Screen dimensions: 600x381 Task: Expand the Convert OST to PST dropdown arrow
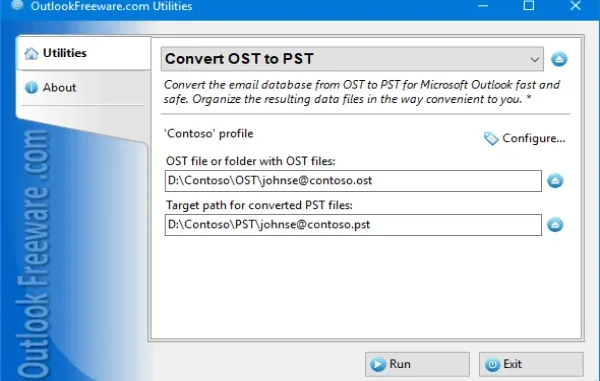click(535, 60)
